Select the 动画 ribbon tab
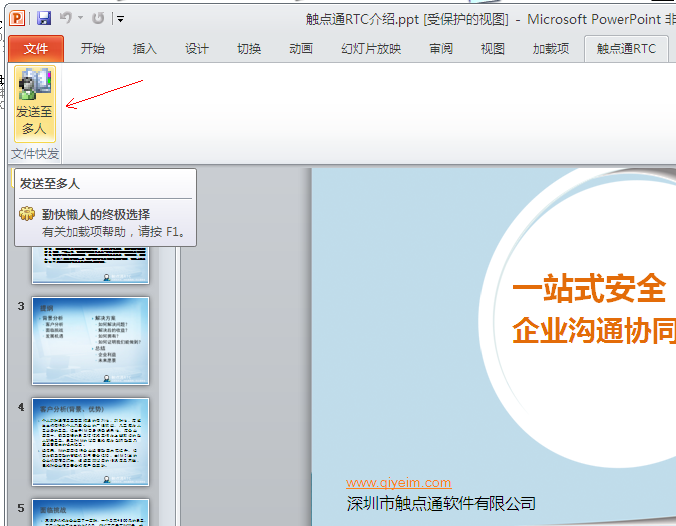 pyautogui.click(x=301, y=48)
